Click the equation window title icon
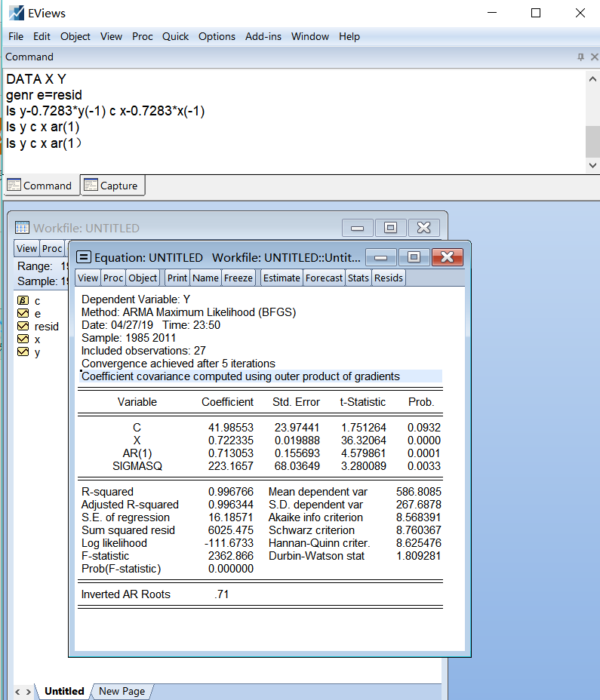This screenshot has width=600, height=700. point(84,257)
